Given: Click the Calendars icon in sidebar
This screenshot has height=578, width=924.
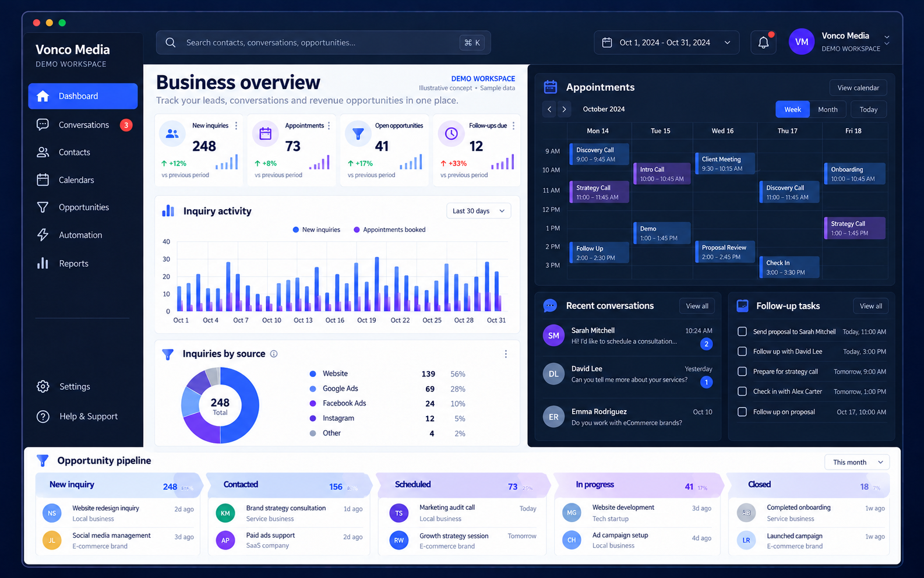Looking at the screenshot, I should click(x=43, y=179).
